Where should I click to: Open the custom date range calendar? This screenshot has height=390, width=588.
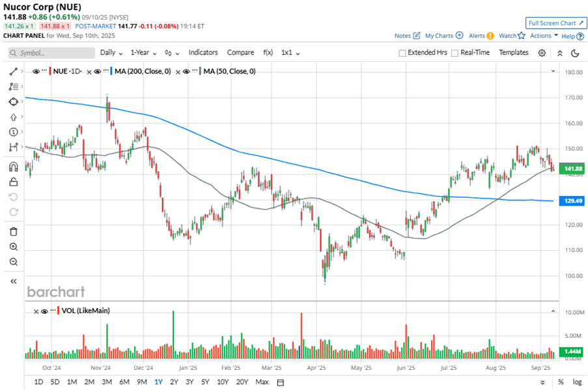(x=281, y=382)
